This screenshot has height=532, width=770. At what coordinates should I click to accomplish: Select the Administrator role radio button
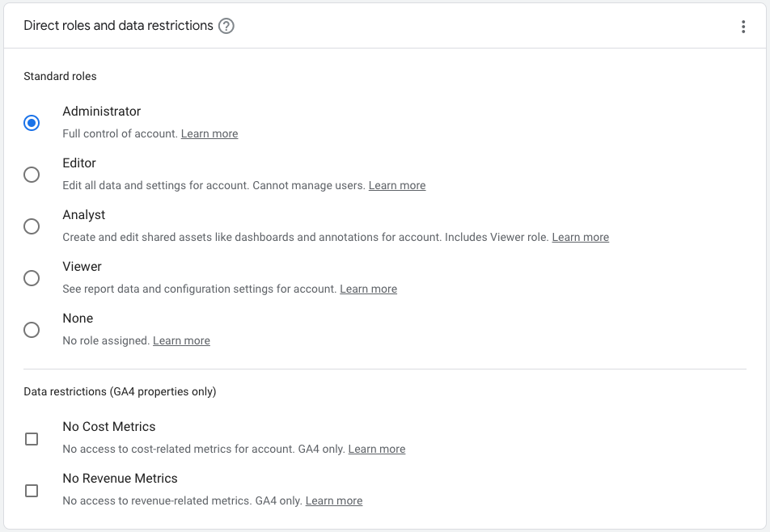pyautogui.click(x=32, y=123)
